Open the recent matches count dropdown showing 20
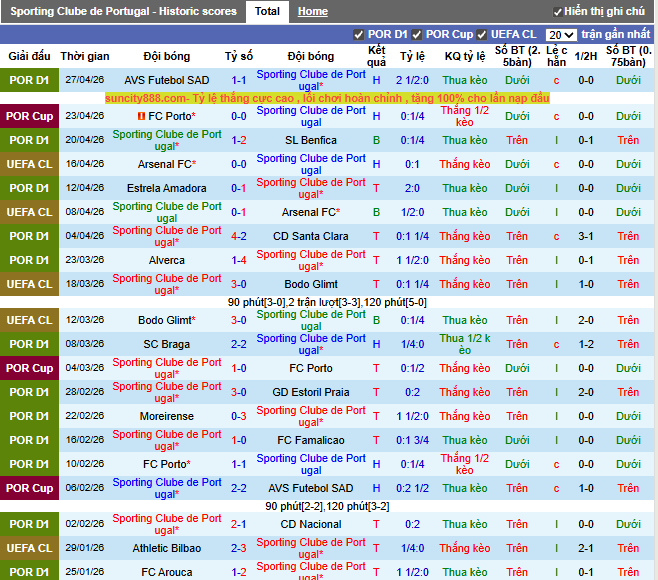This screenshot has height=580, width=658. [x=561, y=35]
